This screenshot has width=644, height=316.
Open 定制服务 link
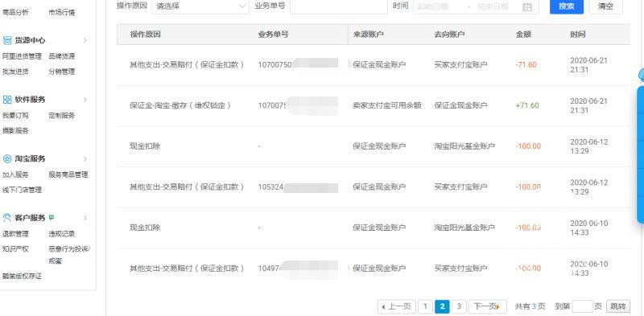(x=62, y=115)
